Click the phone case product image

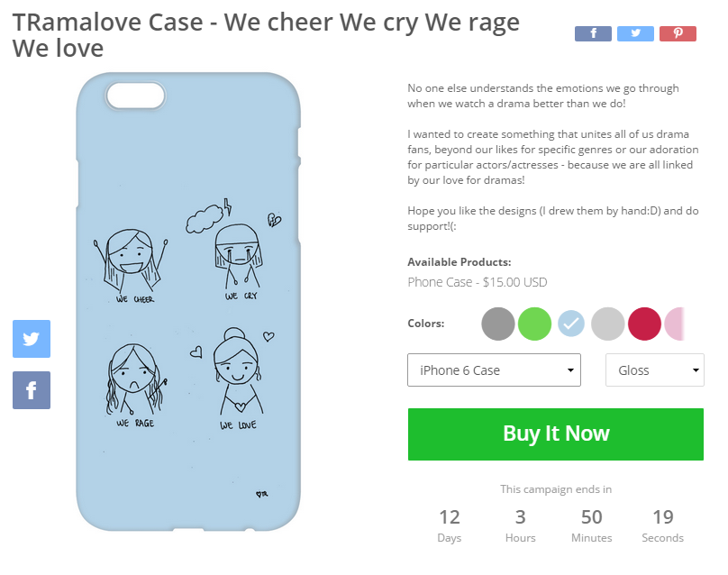pyautogui.click(x=187, y=307)
